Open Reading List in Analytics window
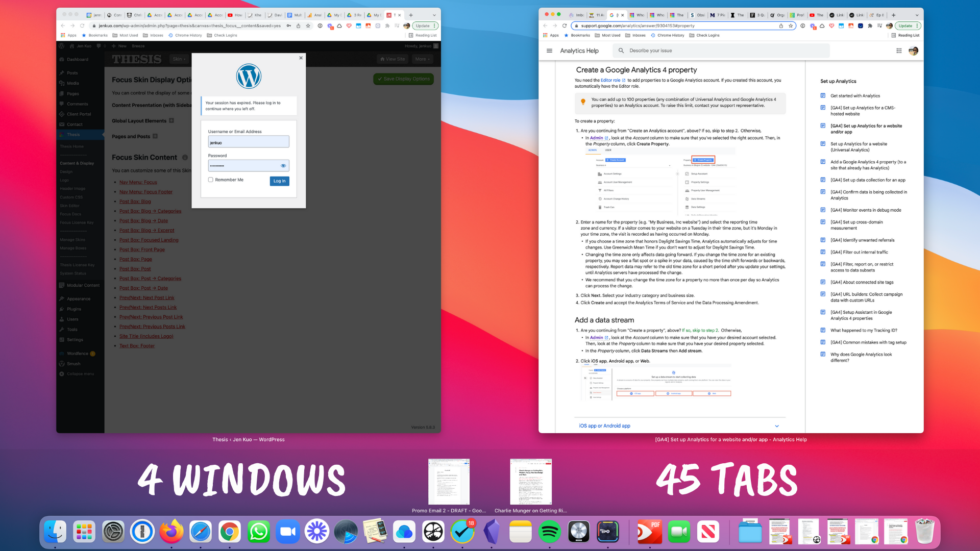The width and height of the screenshot is (980, 551). 905,36
